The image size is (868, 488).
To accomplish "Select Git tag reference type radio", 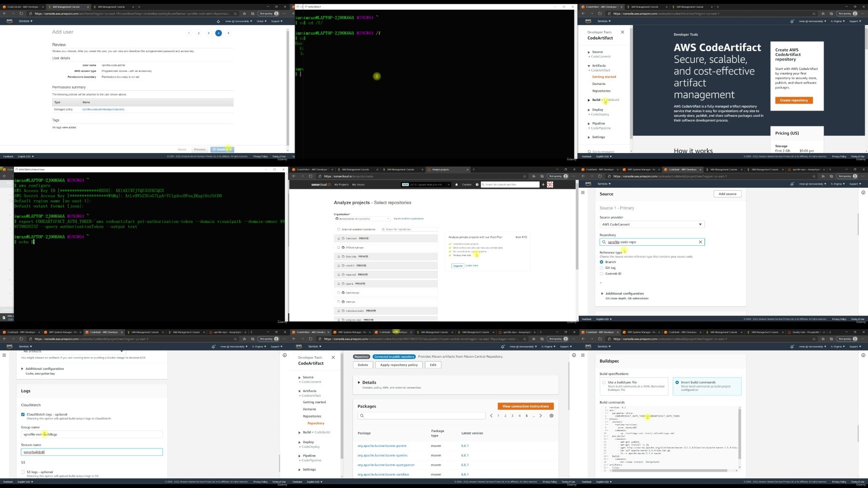I will [601, 268].
